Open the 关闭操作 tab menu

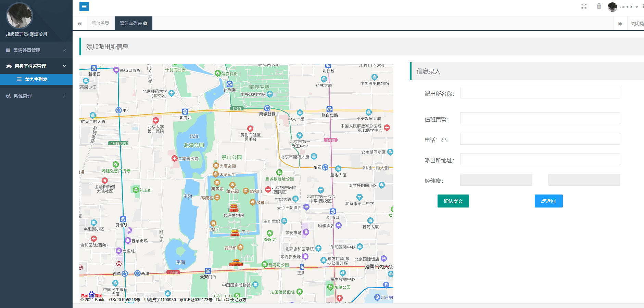(637, 24)
